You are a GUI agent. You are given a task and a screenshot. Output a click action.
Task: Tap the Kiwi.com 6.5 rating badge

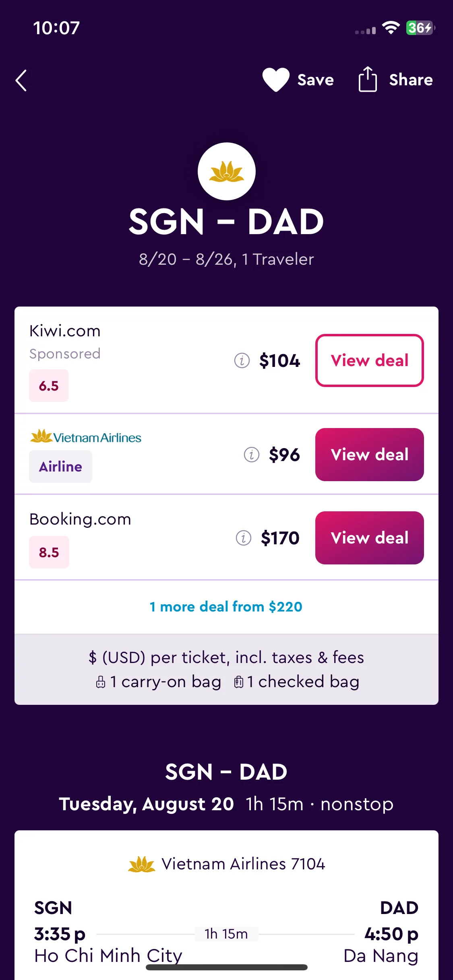point(49,386)
